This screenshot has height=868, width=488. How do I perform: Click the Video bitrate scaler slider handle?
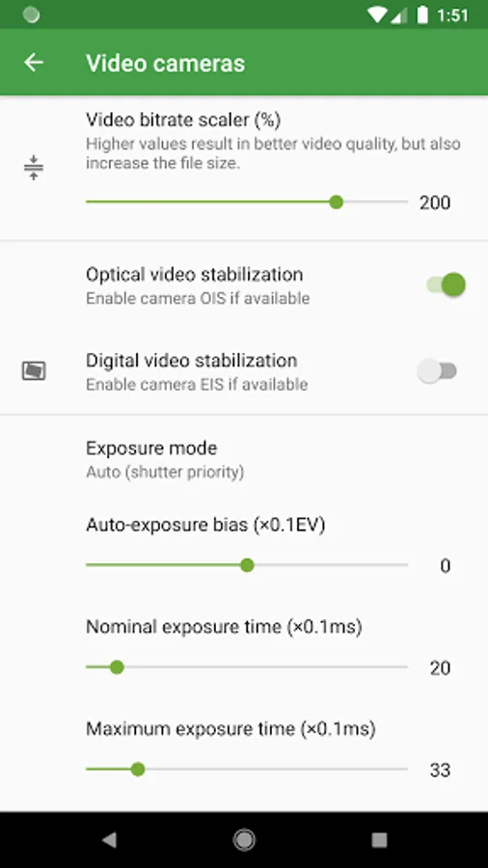336,203
